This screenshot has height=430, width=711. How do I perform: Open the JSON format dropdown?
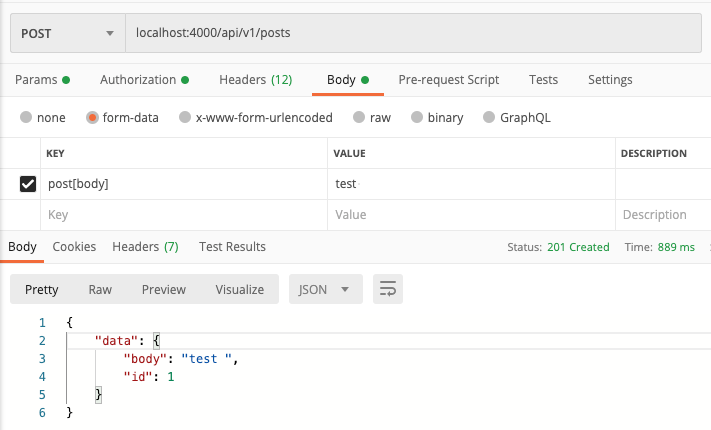tap(326, 289)
